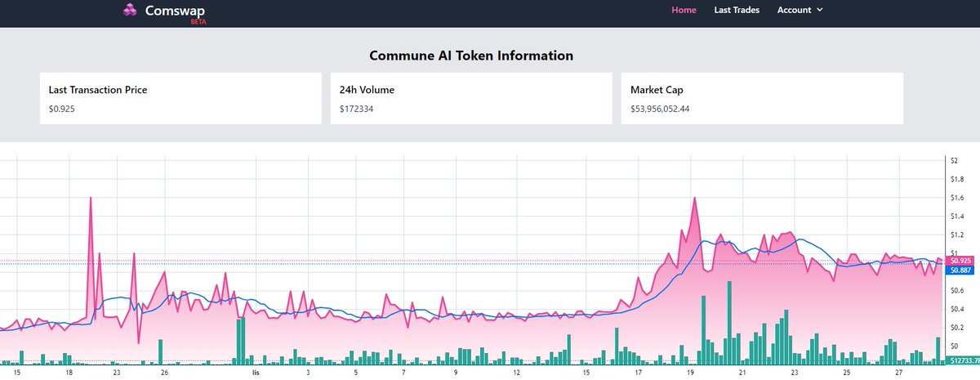Screen dimensions: 980x380
Task: Click the date label 27 on time axis
Action: (x=898, y=373)
